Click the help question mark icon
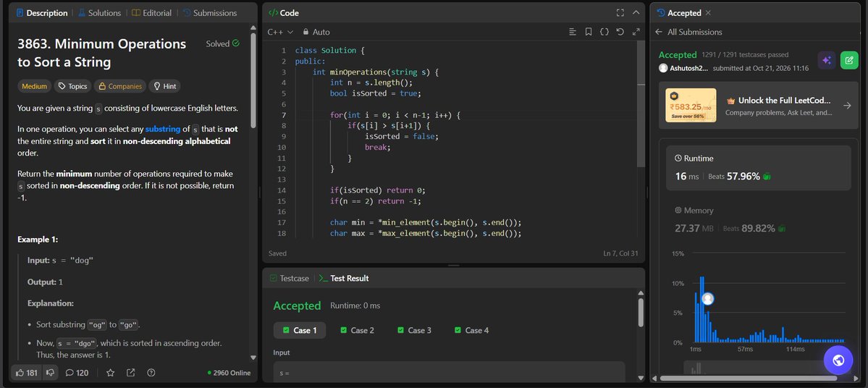 (x=151, y=373)
